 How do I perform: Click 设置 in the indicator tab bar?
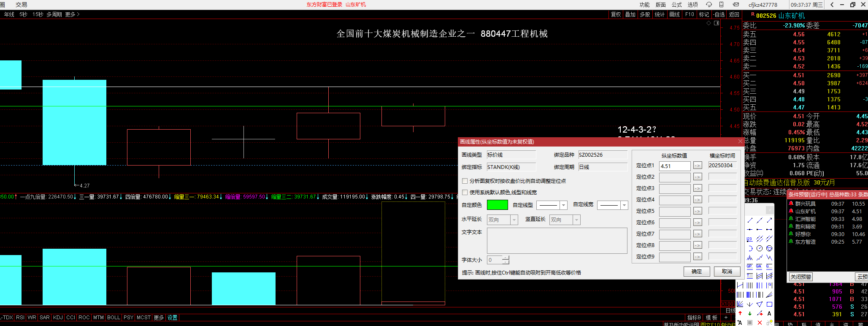(x=172, y=318)
